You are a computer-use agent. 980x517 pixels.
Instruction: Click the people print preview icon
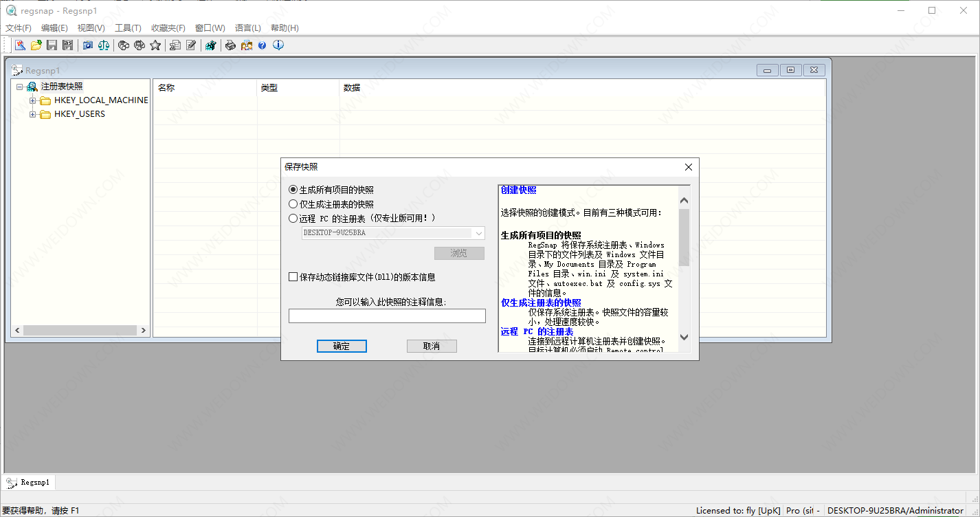point(247,45)
